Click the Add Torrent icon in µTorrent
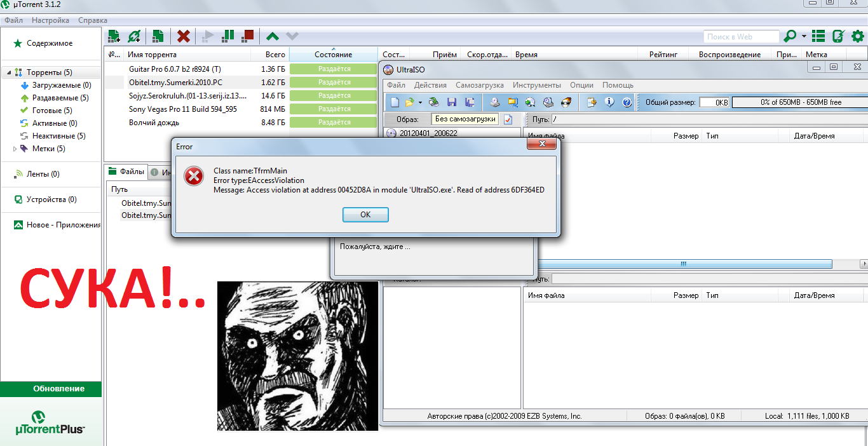The height and width of the screenshot is (446, 868). [x=114, y=36]
